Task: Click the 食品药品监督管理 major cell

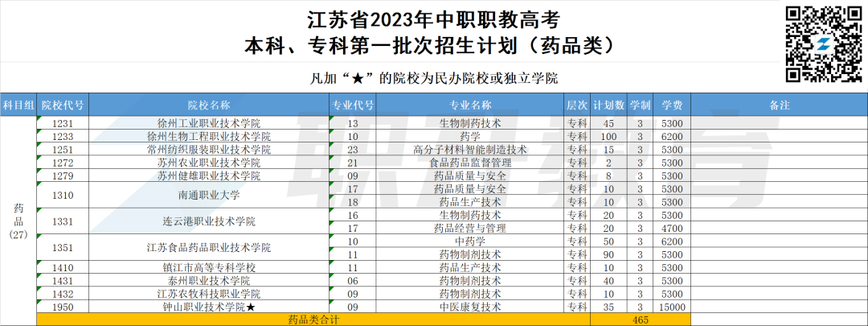Action: [469, 163]
